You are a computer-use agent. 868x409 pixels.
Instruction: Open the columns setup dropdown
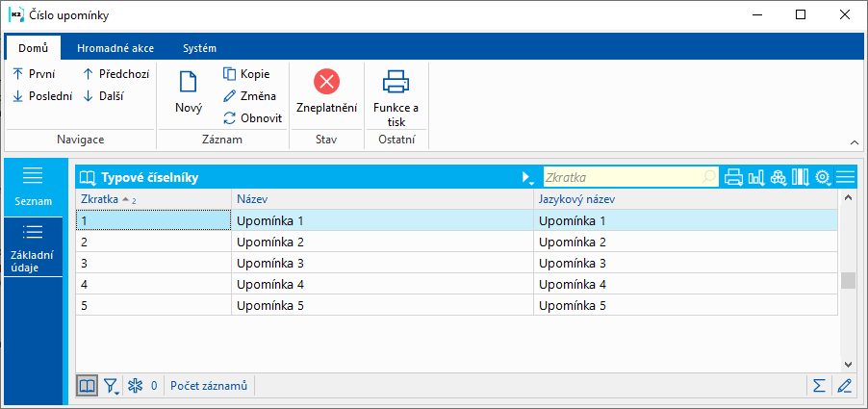click(x=801, y=177)
